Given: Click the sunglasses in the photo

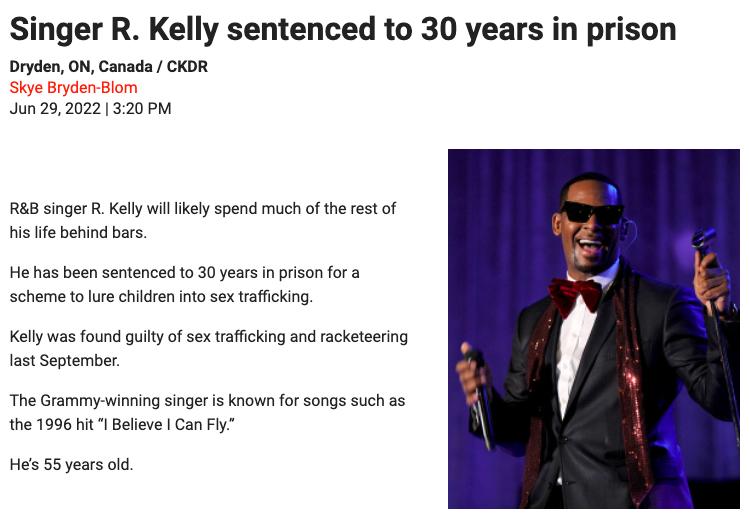Looking at the screenshot, I should 590,212.
